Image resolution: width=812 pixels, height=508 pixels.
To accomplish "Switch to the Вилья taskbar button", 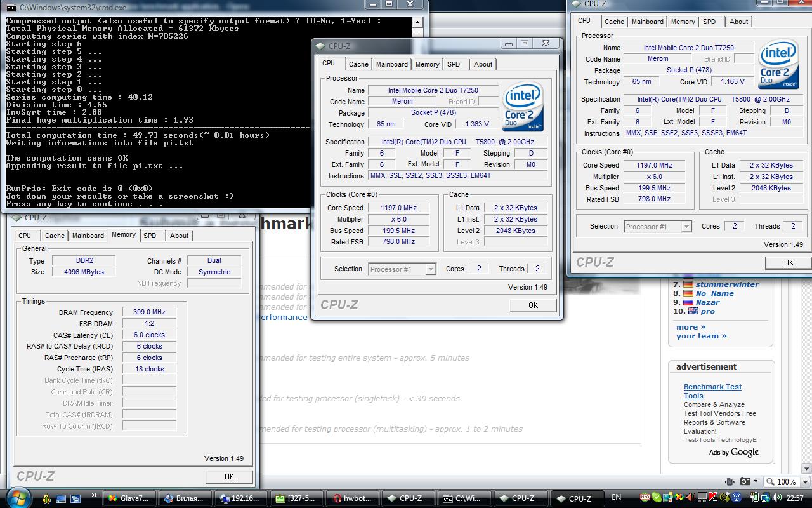I will click(185, 498).
